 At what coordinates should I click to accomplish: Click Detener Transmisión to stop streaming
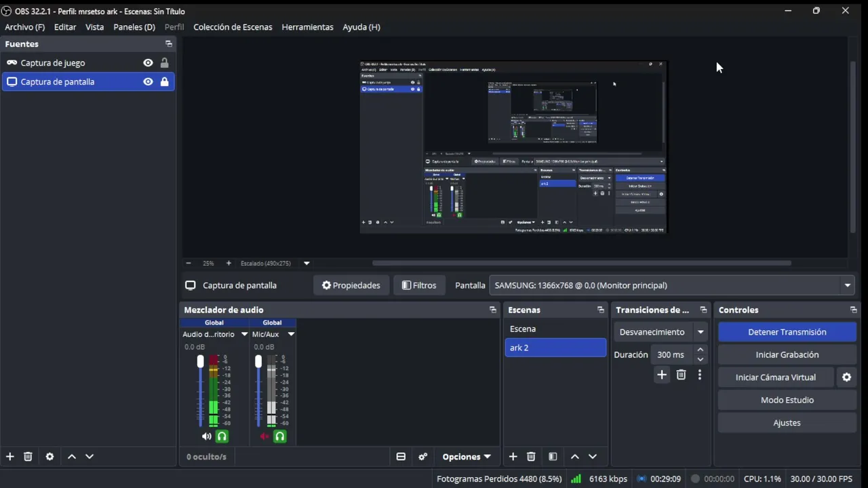click(787, 332)
